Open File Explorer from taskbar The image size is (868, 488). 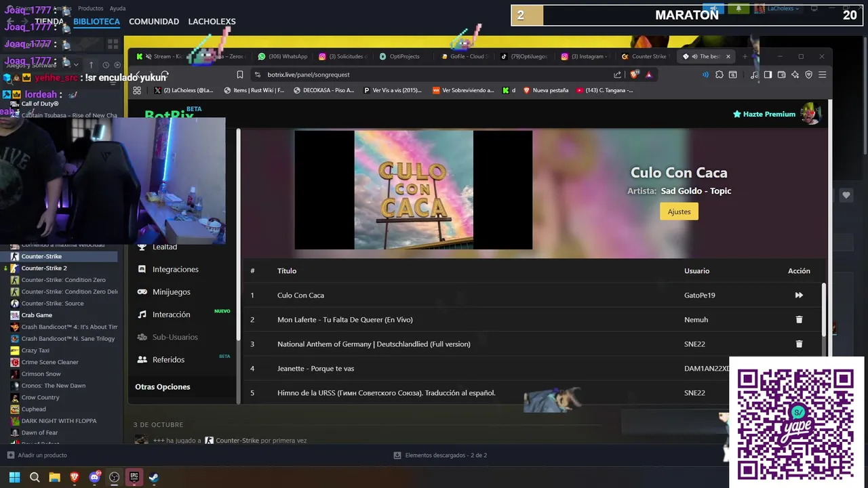point(54,477)
